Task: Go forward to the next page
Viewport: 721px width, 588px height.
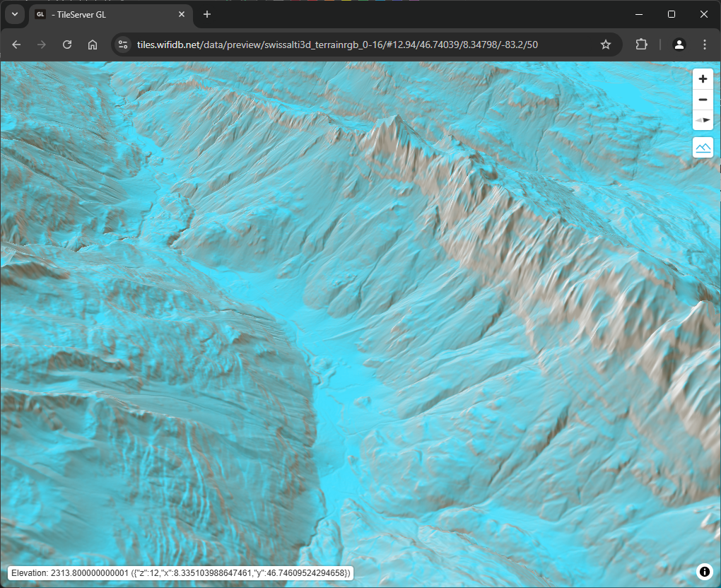Action: coord(42,45)
